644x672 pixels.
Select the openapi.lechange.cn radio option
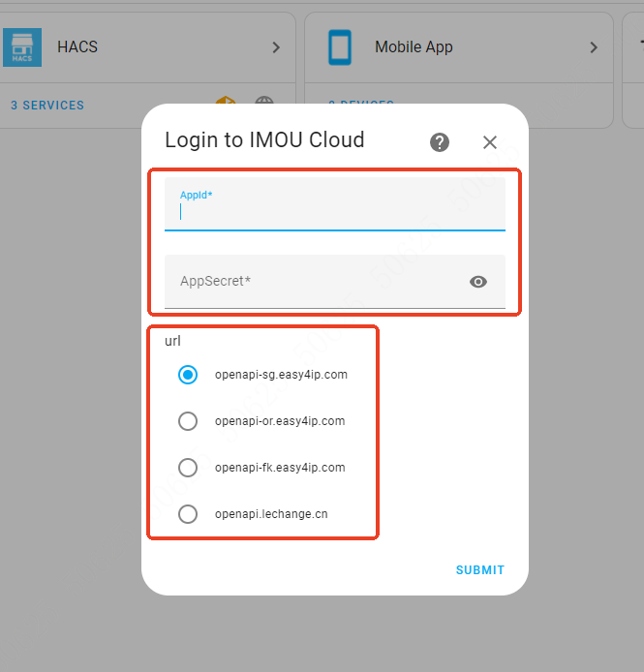[188, 514]
